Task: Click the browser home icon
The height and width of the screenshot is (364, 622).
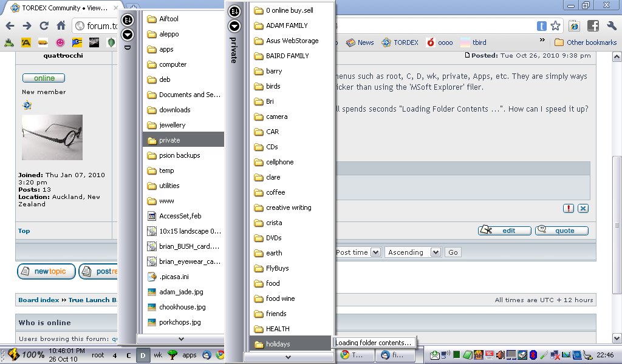Action: tap(61, 26)
